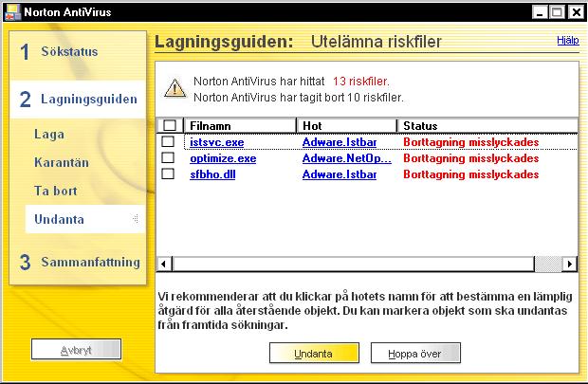Image resolution: width=588 pixels, height=384 pixels.
Task: Open the Hjälp link
Action: click(x=568, y=40)
